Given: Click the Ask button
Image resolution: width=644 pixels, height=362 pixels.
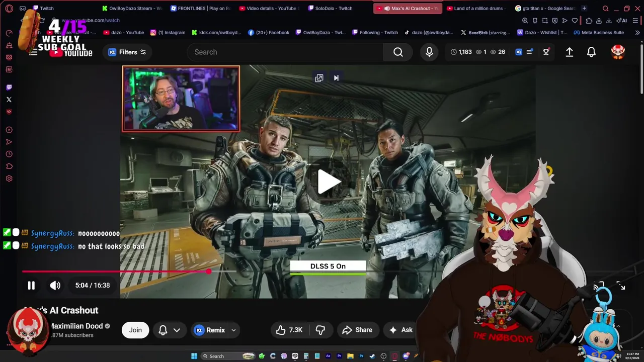Looking at the screenshot, I should pyautogui.click(x=401, y=330).
